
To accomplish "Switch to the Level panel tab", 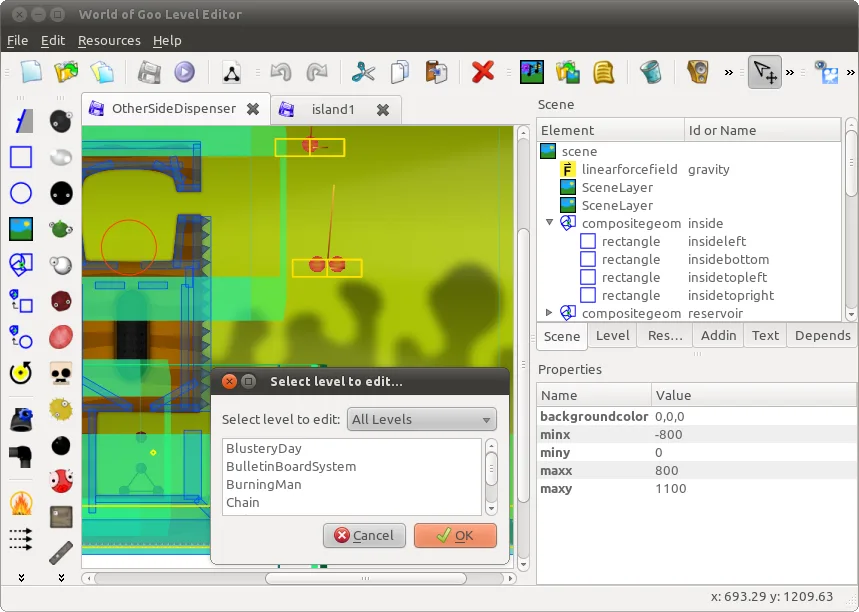I will pos(612,335).
